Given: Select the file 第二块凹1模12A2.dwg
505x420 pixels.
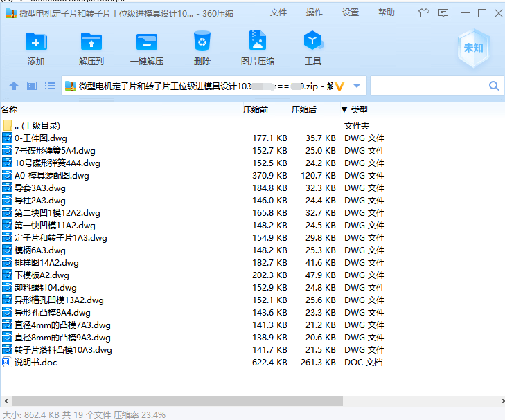Looking at the screenshot, I should coord(57,213).
